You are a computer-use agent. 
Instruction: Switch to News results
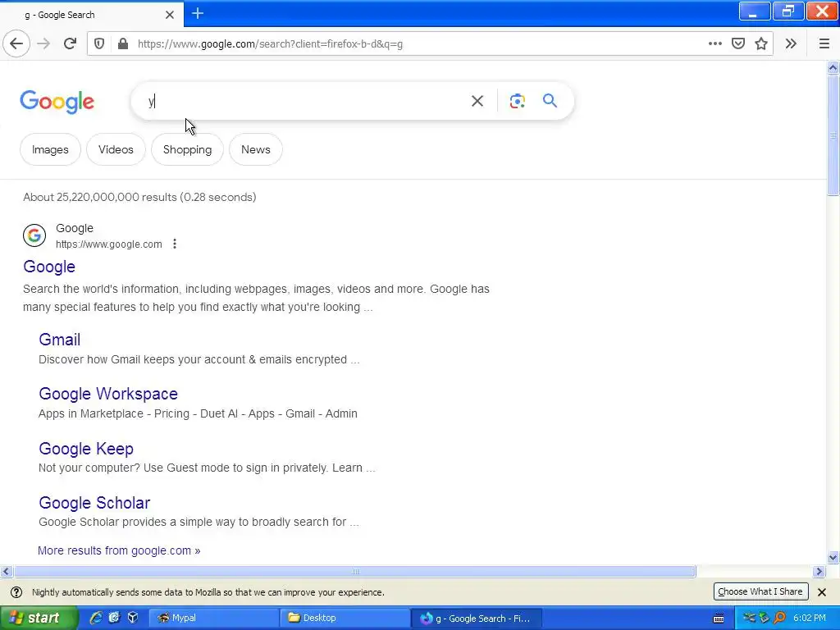point(256,149)
